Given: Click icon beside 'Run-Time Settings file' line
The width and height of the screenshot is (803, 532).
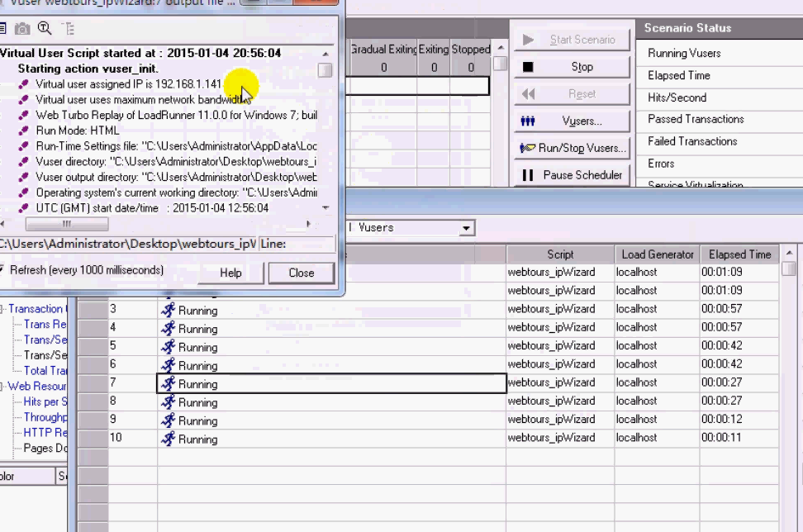Looking at the screenshot, I should pos(23,146).
